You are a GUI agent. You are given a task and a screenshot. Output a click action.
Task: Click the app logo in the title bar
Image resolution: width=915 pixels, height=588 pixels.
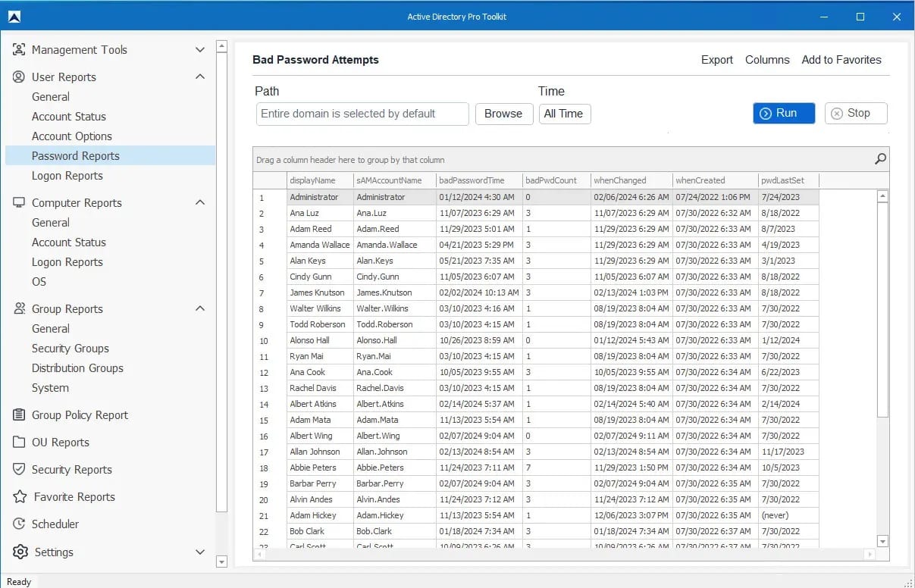14,17
